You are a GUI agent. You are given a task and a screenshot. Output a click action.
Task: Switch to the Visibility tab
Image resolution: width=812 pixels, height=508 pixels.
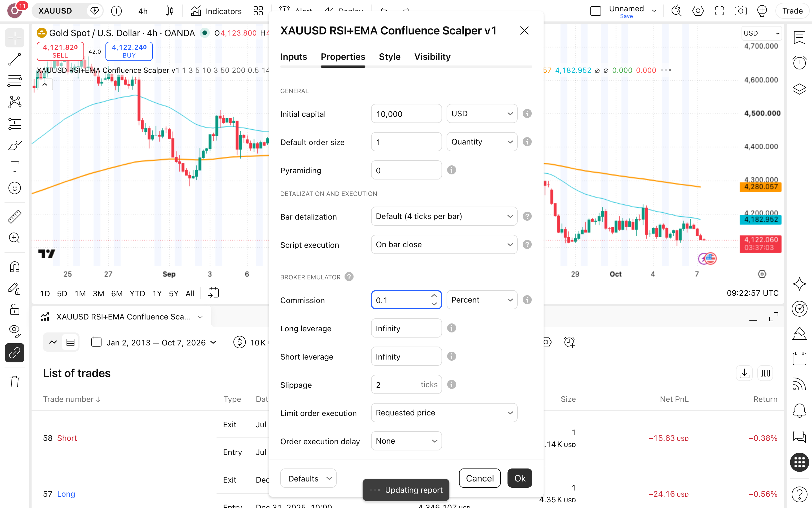pos(432,56)
